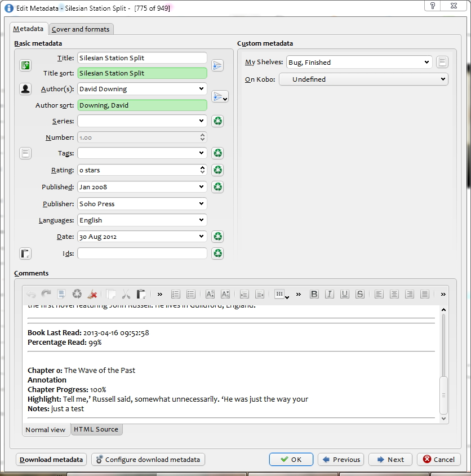Go to Previous book
471x476 pixels.
coord(341,460)
